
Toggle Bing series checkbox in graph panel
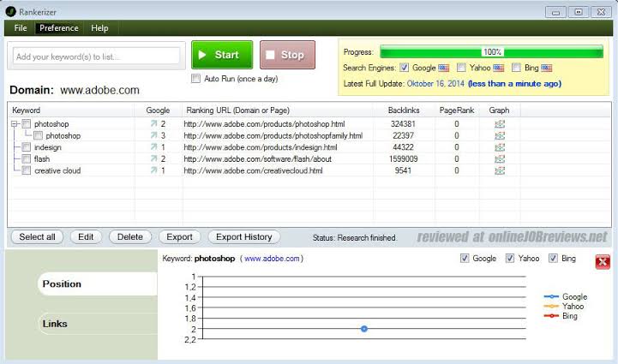(x=554, y=259)
